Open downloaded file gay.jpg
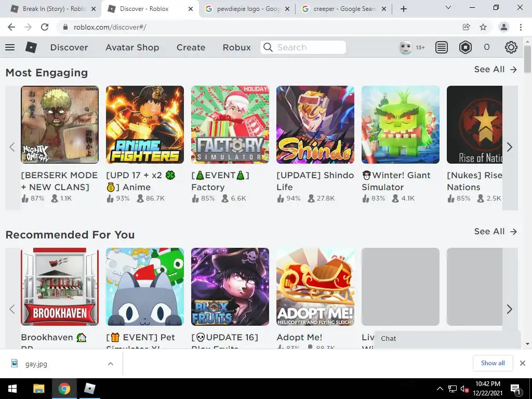The height and width of the screenshot is (399, 532). [36, 364]
